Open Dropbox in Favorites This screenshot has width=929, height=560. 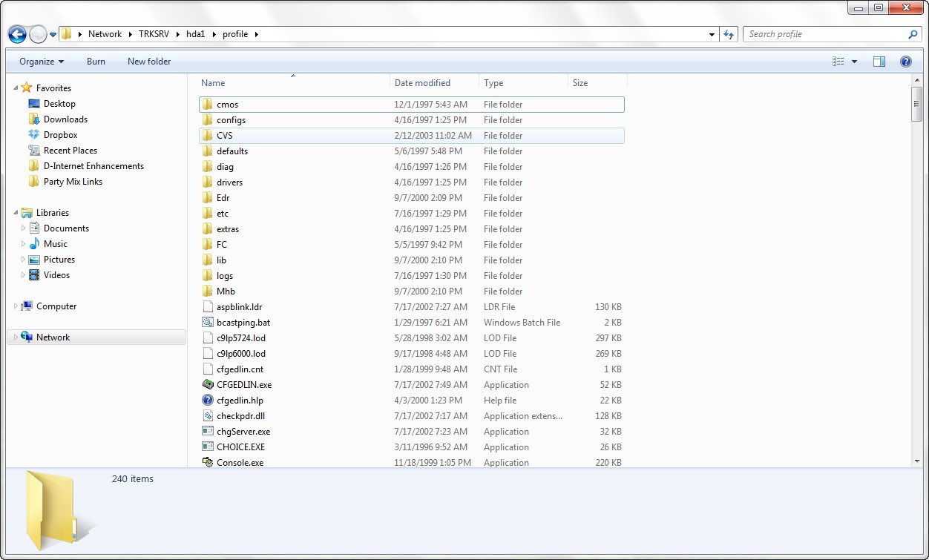[x=60, y=135]
